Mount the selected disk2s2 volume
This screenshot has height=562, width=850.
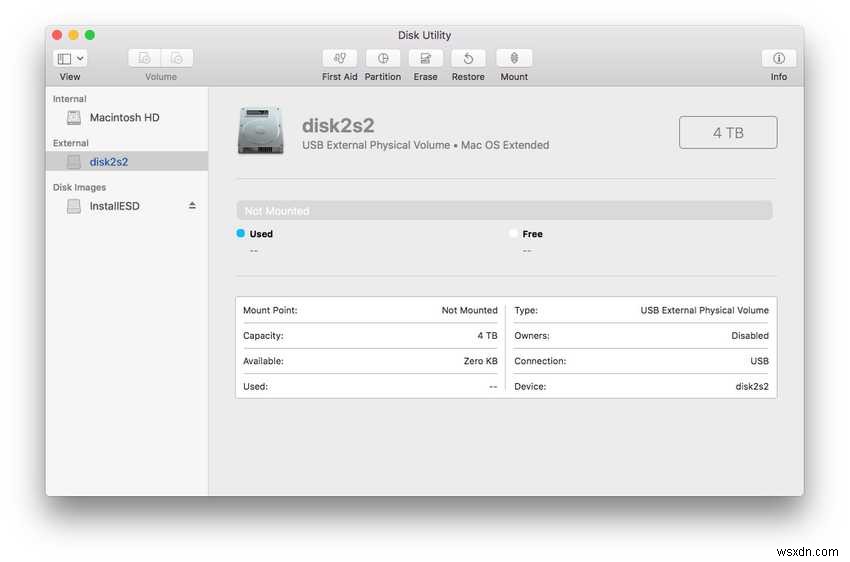click(x=514, y=58)
